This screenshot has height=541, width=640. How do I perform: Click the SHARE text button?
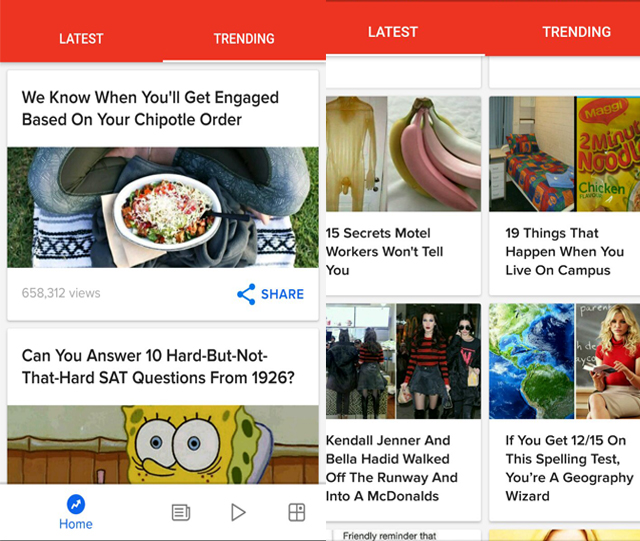(x=282, y=294)
